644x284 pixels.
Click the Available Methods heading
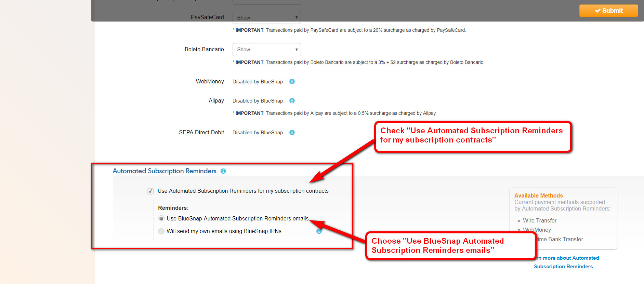(539, 195)
